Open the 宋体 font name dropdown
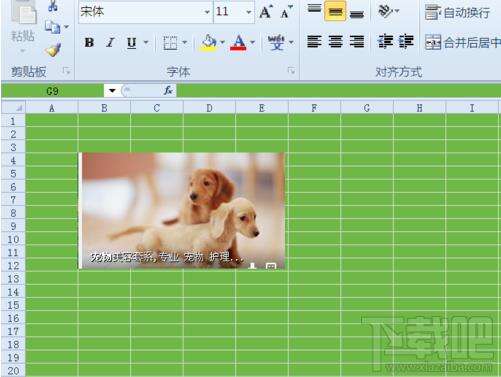The width and height of the screenshot is (501, 377). 207,12
